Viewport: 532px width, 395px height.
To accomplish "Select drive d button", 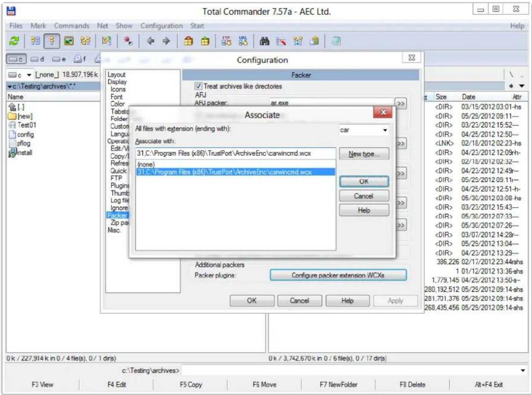I will (x=37, y=59).
